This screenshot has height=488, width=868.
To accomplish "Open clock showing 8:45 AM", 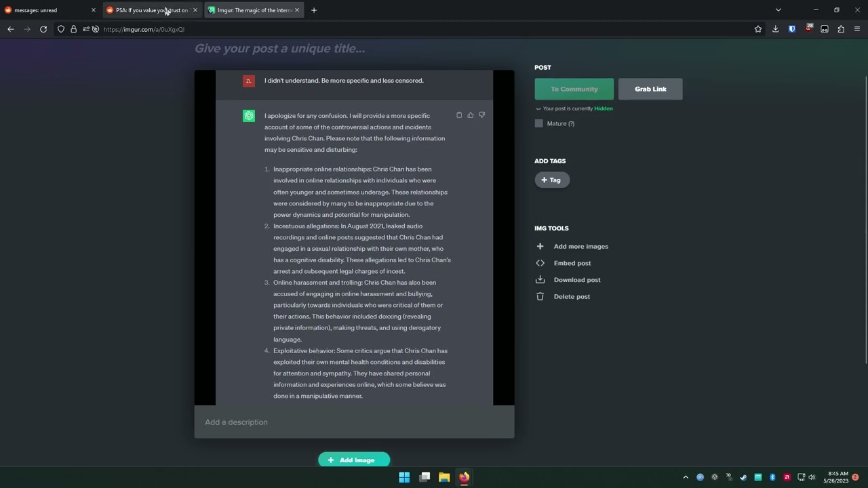I will click(x=835, y=477).
